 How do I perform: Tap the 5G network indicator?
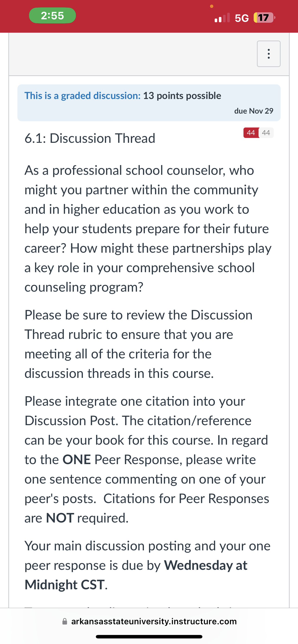point(242,18)
